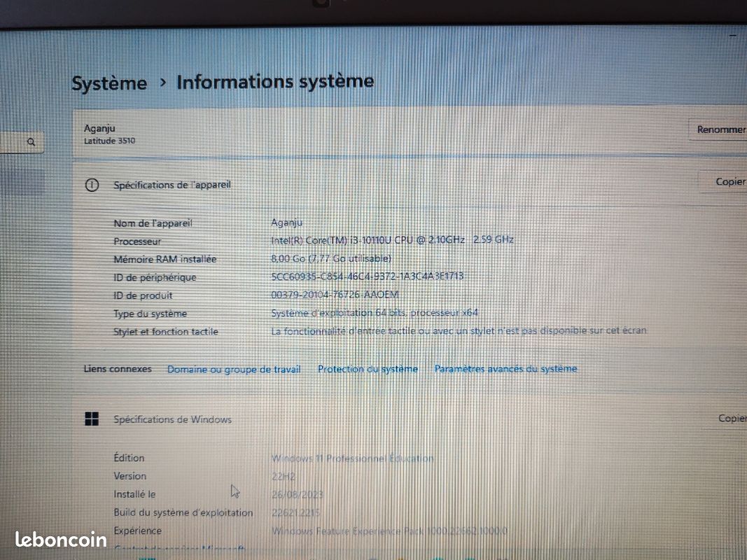This screenshot has width=747, height=560.
Task: Click the Spécifications de Windows heading
Action: [x=172, y=419]
